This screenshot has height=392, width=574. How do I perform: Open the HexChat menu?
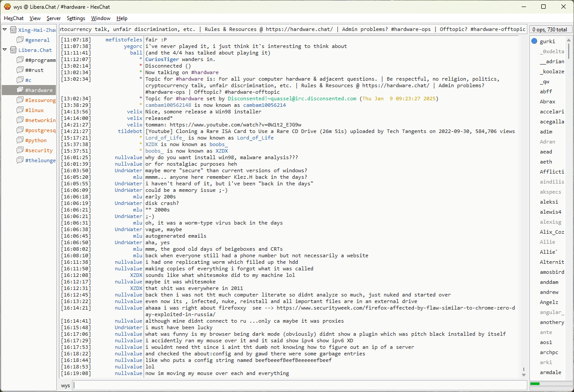[x=14, y=18]
